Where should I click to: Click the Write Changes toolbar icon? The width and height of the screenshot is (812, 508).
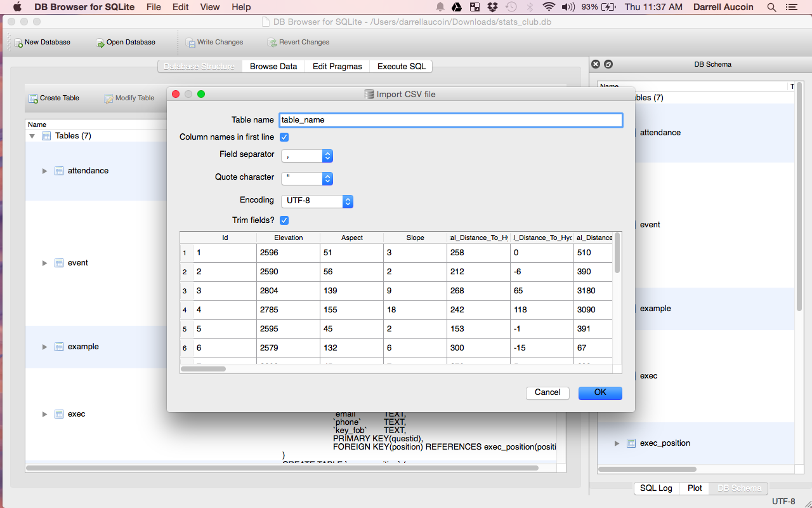[x=190, y=43]
